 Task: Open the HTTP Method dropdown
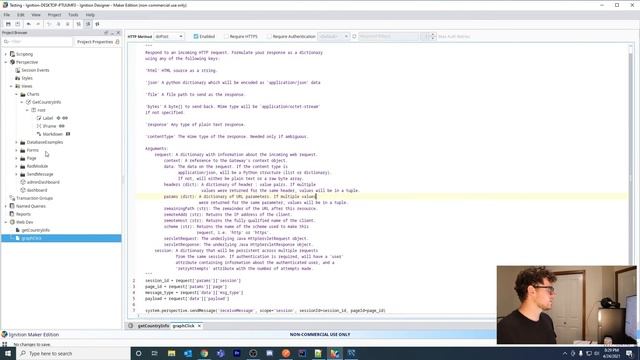pos(169,36)
